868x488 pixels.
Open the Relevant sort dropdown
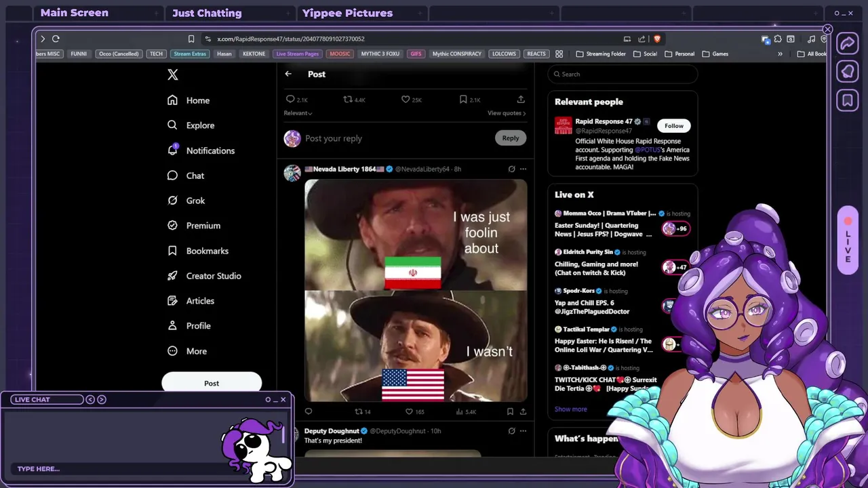298,113
